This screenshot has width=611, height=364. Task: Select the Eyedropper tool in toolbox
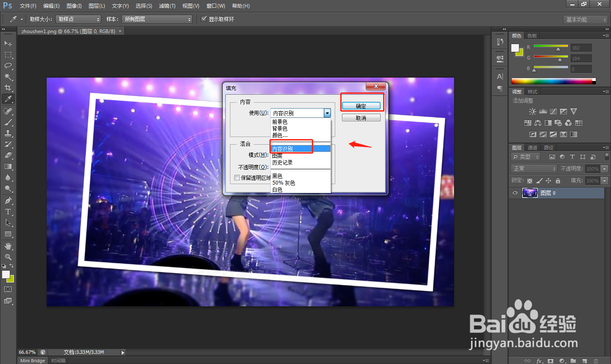tap(8, 99)
